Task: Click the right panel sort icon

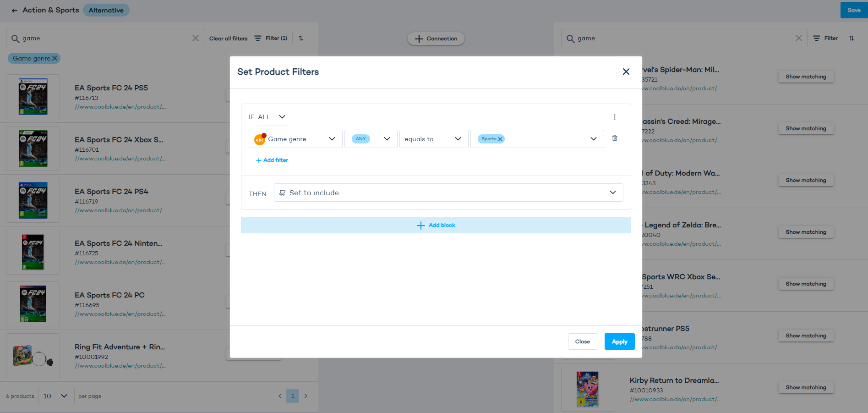Action: point(852,38)
